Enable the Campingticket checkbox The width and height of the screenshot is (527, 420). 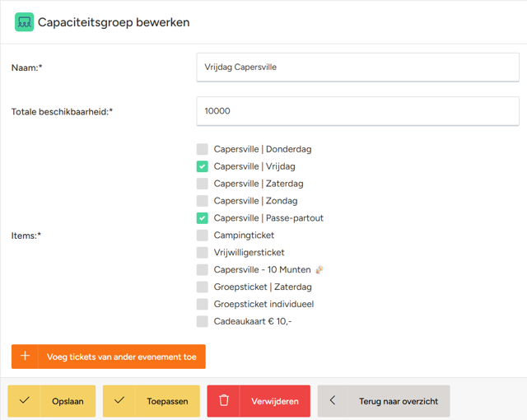pyautogui.click(x=203, y=236)
